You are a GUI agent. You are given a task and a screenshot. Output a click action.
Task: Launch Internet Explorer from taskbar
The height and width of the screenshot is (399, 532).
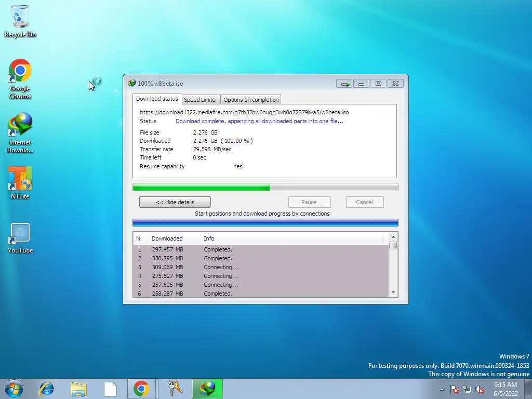tap(46, 389)
